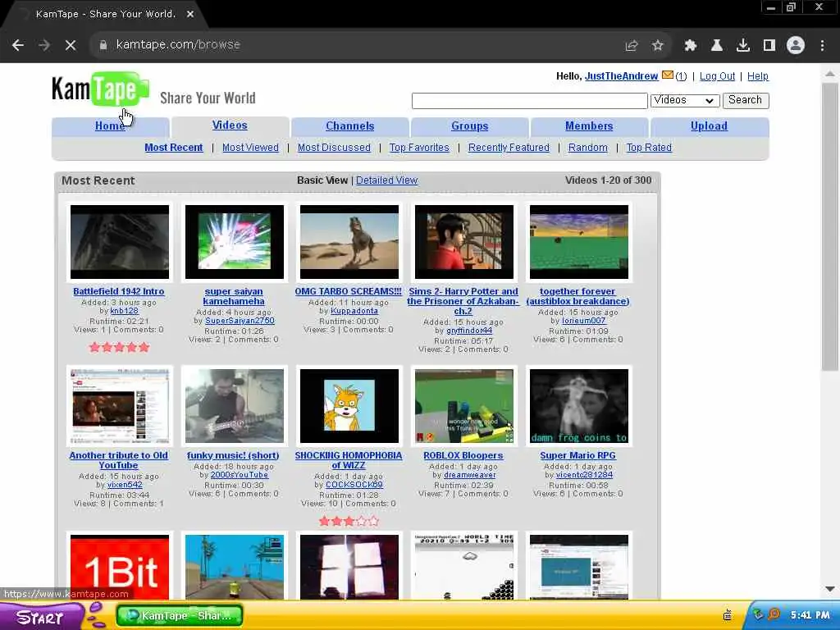Viewport: 840px width, 630px height.
Task: Open the Help link
Action: (757, 76)
